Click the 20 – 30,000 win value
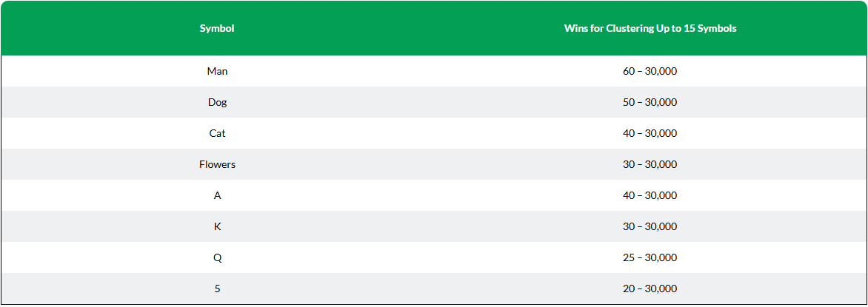 click(650, 289)
